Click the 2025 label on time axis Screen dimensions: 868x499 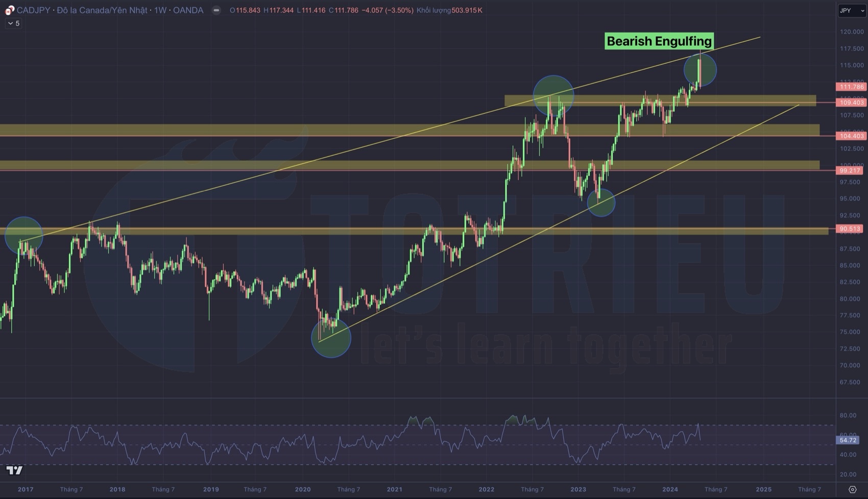(764, 489)
